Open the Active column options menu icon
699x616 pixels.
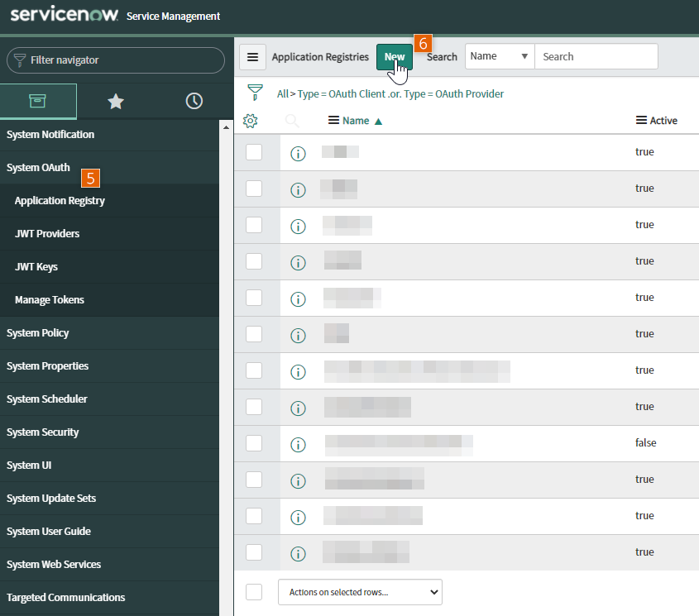(x=641, y=121)
